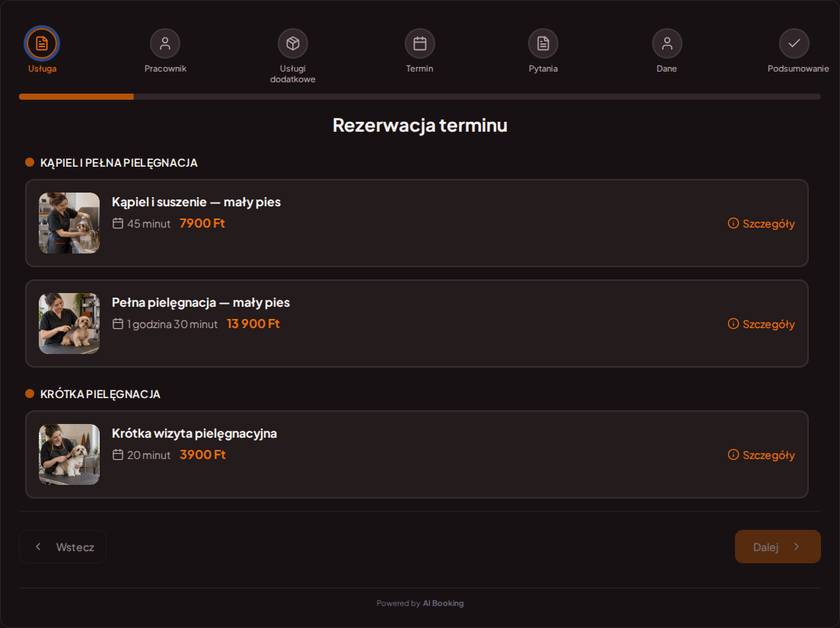This screenshot has height=628, width=840.
Task: Click the 7900 Ft price
Action: pyautogui.click(x=202, y=223)
